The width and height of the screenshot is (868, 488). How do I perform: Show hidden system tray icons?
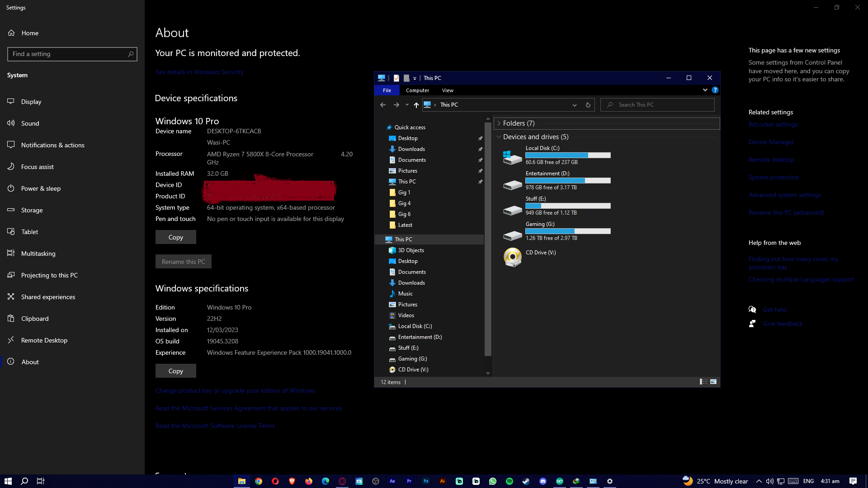pyautogui.click(x=759, y=481)
